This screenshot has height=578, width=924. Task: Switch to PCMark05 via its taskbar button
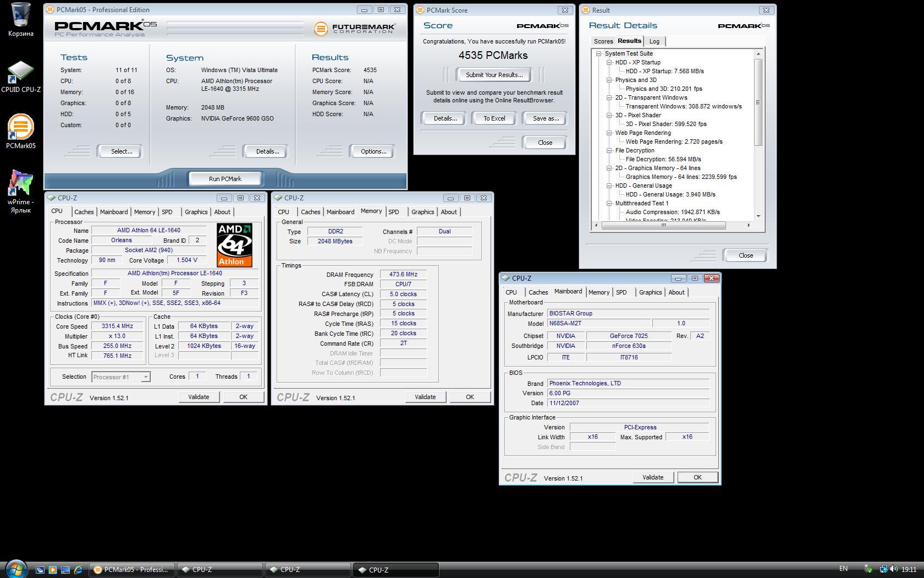[133, 570]
